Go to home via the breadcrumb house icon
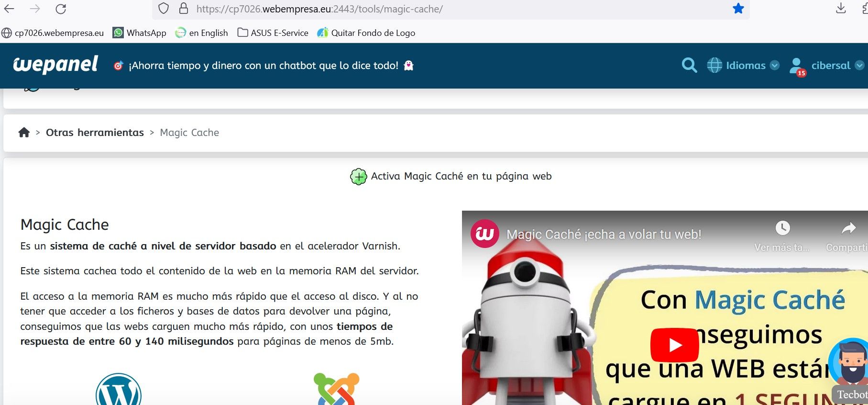868x405 pixels. pos(24,133)
